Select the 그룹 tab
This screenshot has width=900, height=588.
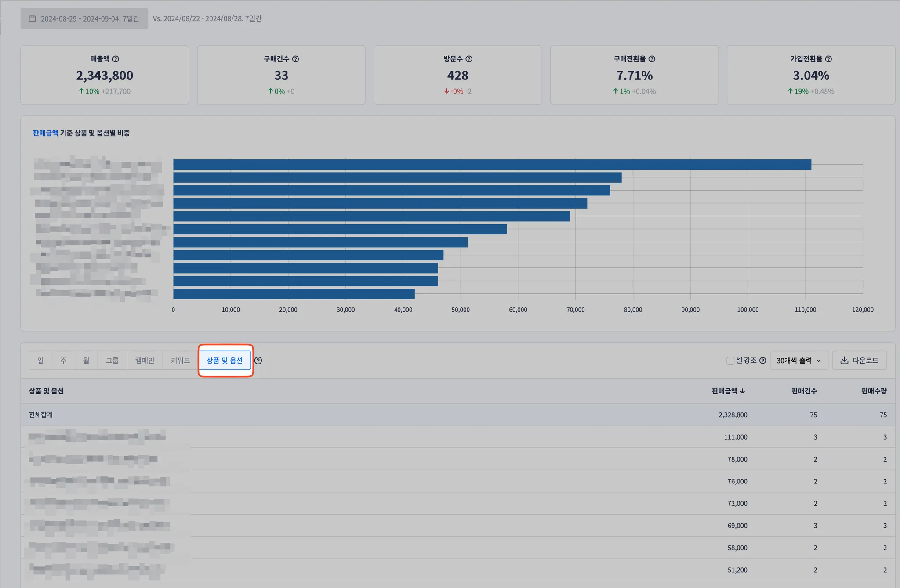[x=112, y=361]
